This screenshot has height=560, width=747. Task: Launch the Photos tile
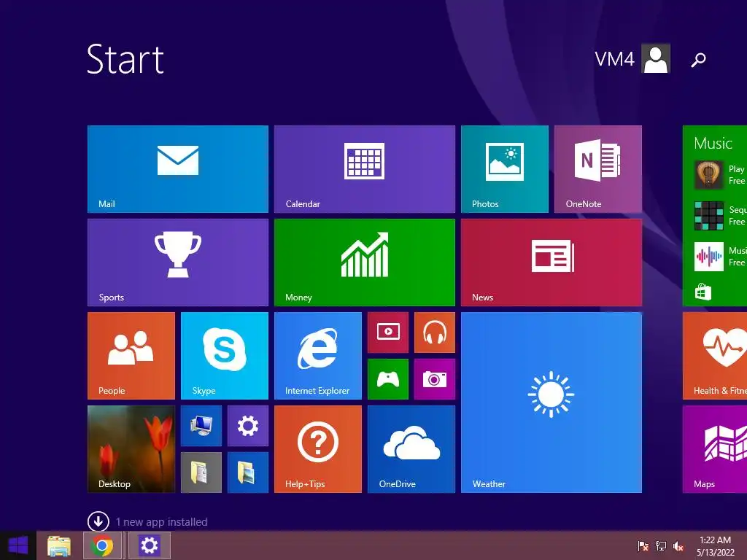click(x=505, y=169)
